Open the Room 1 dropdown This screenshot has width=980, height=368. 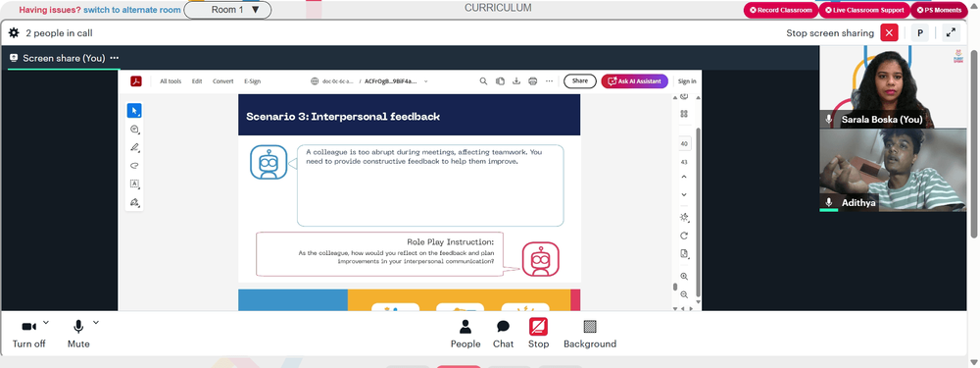coord(227,10)
